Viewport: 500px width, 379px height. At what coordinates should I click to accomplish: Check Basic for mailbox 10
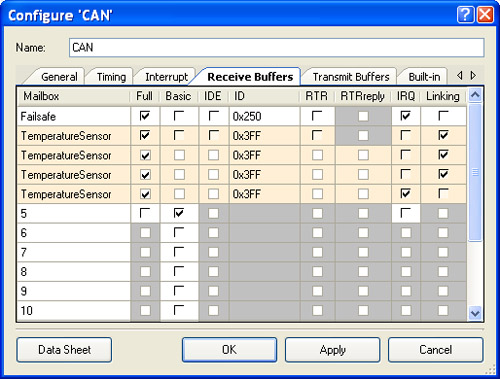pyautogui.click(x=179, y=310)
